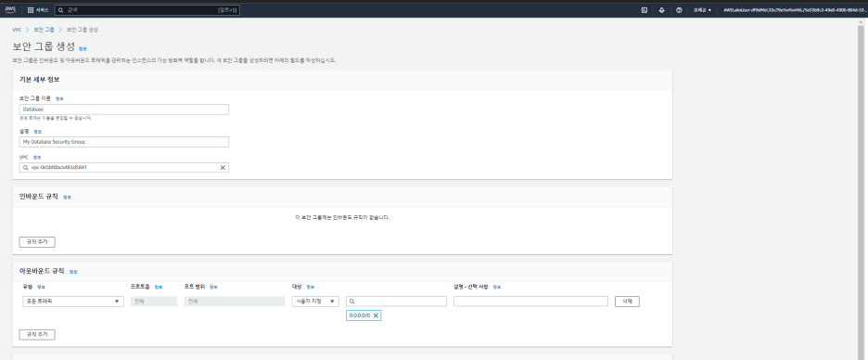Go to 보안 그룹 breadcrumb link

[44, 30]
